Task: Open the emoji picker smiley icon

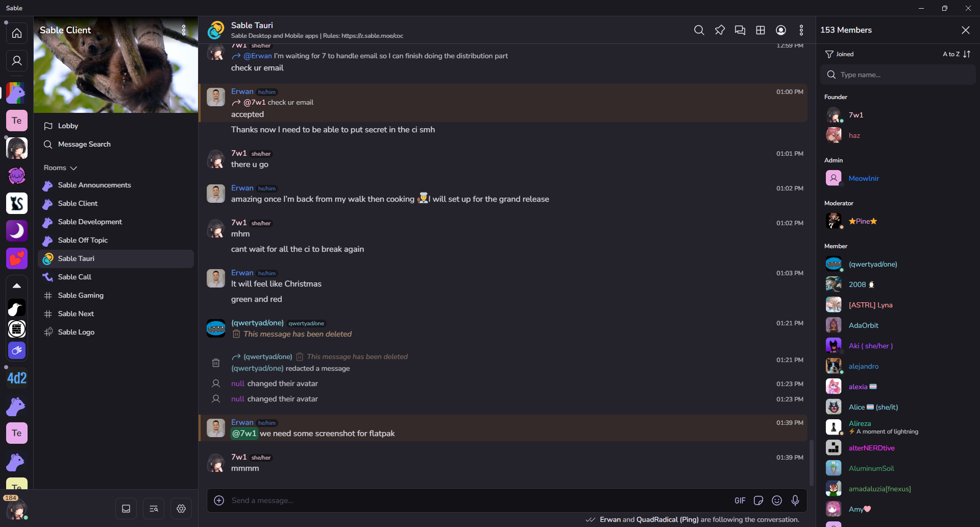Action: coord(777,500)
